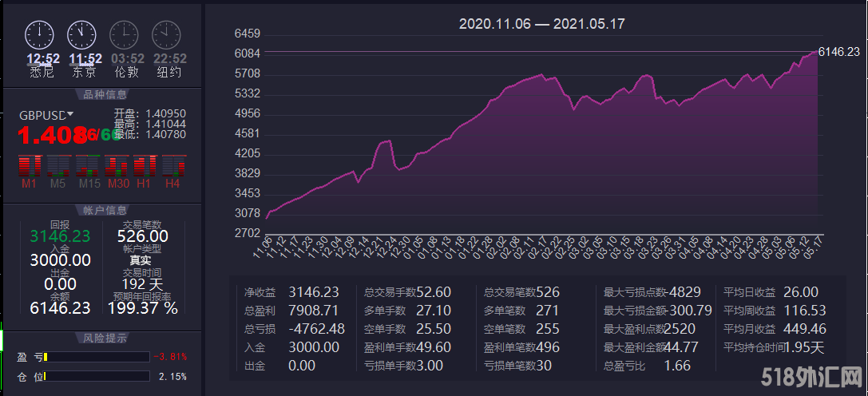Click the 真实 account type value
This screenshot has width=868, height=396.
(x=141, y=260)
